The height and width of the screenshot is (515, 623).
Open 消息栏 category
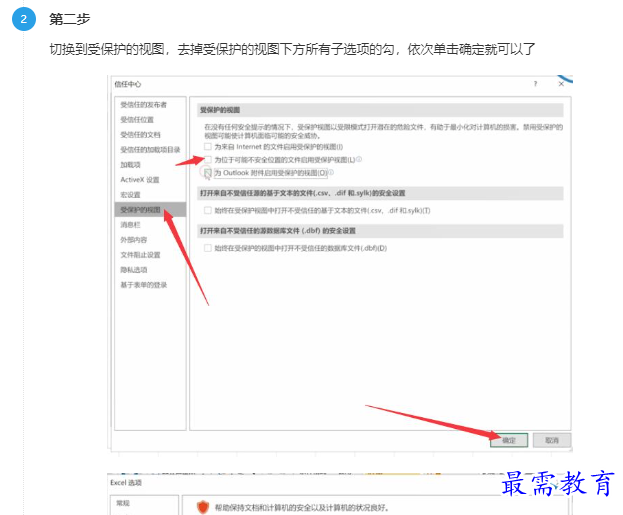tap(130, 225)
